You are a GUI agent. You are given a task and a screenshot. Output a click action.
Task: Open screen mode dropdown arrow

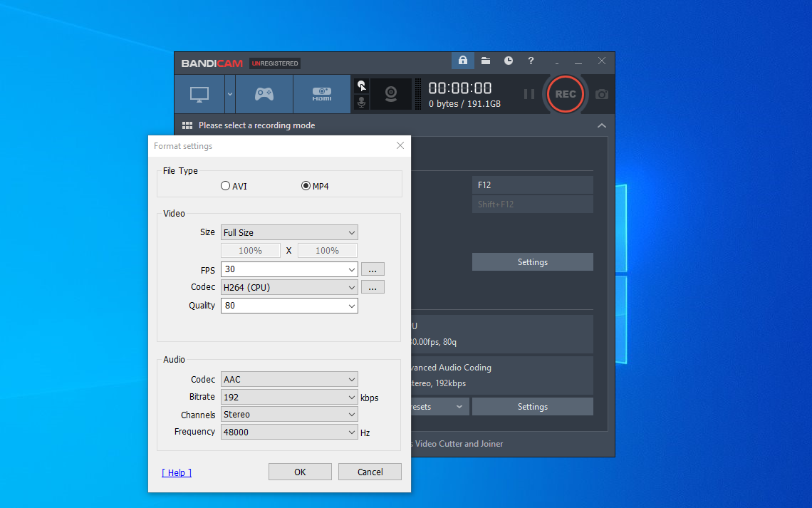point(230,94)
